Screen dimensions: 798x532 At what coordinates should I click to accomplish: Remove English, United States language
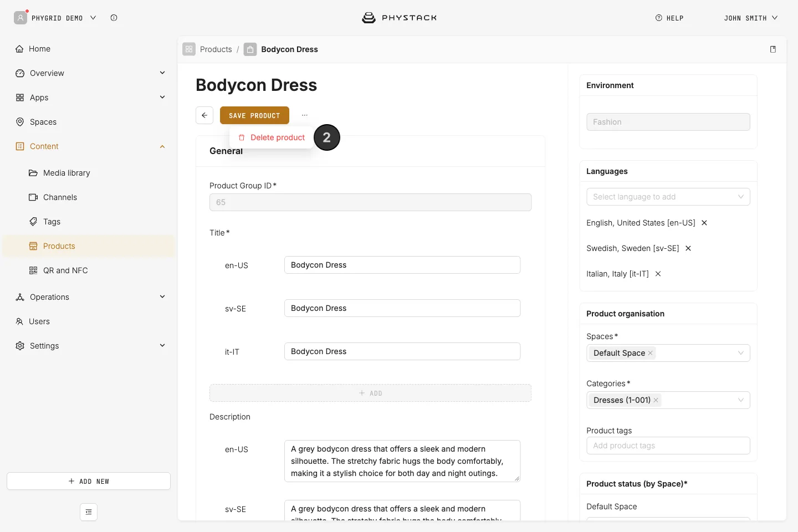click(704, 223)
